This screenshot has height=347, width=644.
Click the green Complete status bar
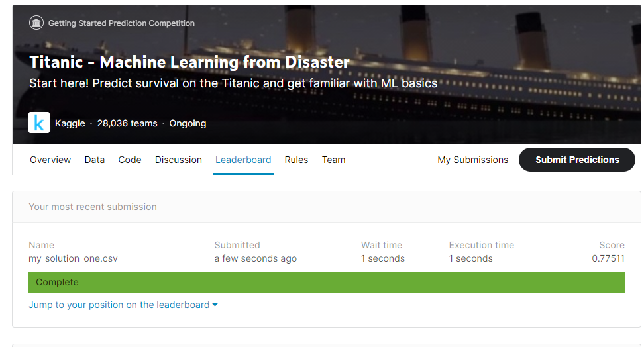pyautogui.click(x=327, y=282)
